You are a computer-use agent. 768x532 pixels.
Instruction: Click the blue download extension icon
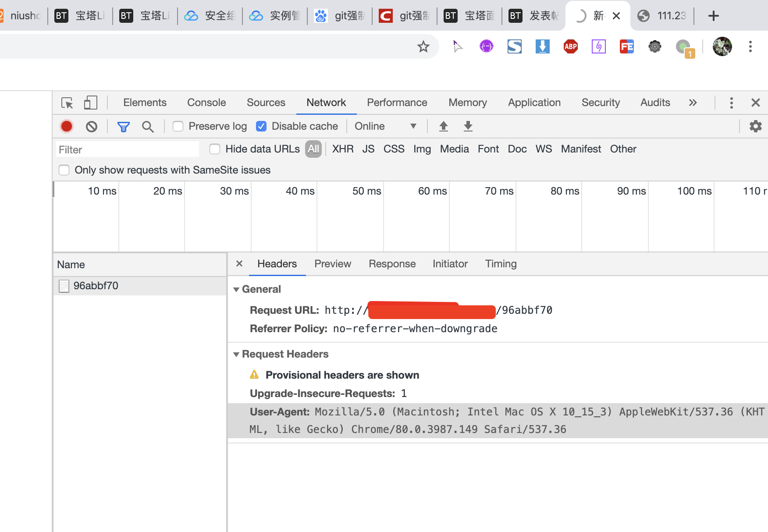click(x=543, y=46)
